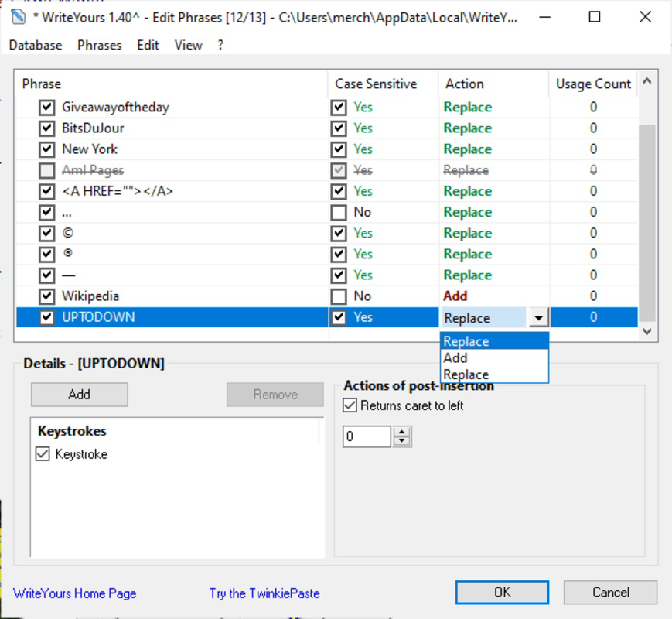Close the Edit Phrases window
Image resolution: width=672 pixels, height=619 pixels.
pyautogui.click(x=645, y=17)
